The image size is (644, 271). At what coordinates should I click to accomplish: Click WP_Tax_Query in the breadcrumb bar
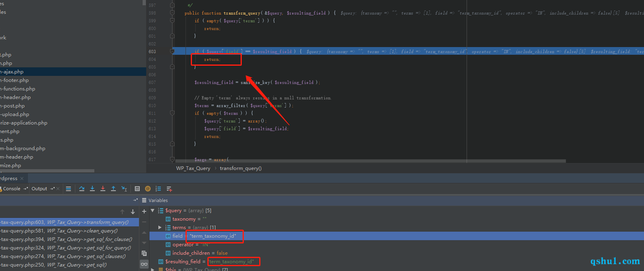click(x=193, y=168)
